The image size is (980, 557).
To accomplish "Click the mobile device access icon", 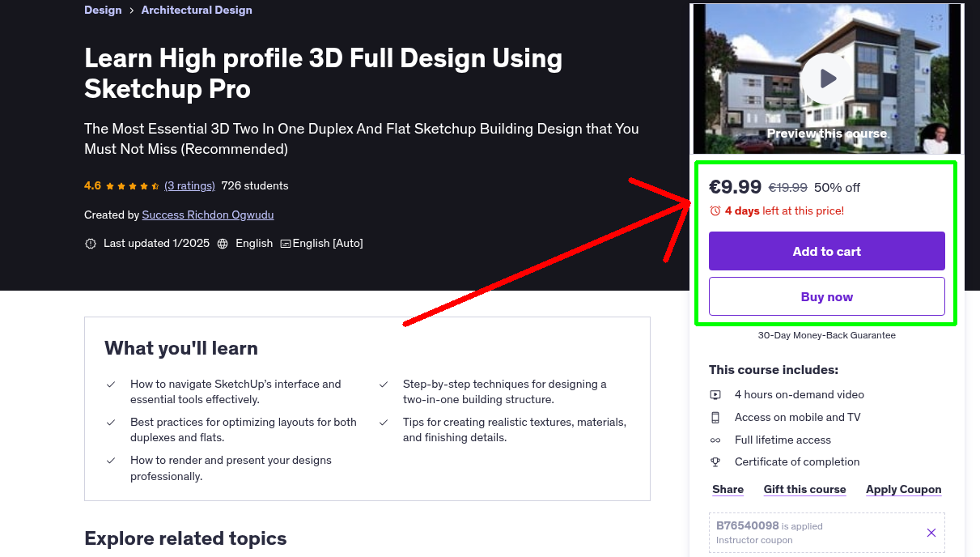I will (x=715, y=418).
